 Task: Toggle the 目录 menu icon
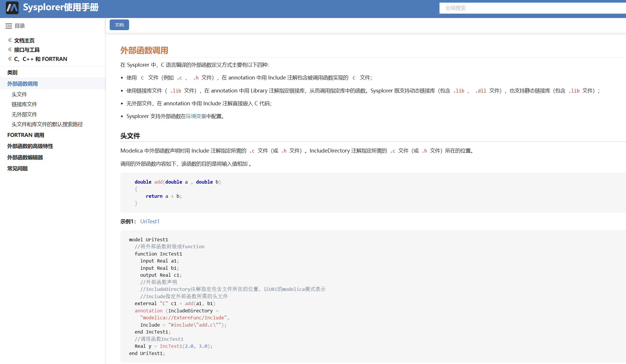click(9, 26)
